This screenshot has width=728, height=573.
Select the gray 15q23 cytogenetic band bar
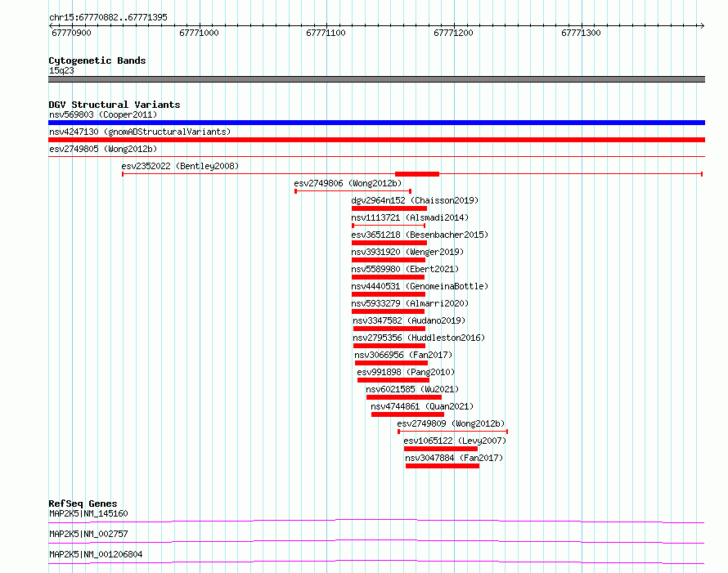click(376, 79)
